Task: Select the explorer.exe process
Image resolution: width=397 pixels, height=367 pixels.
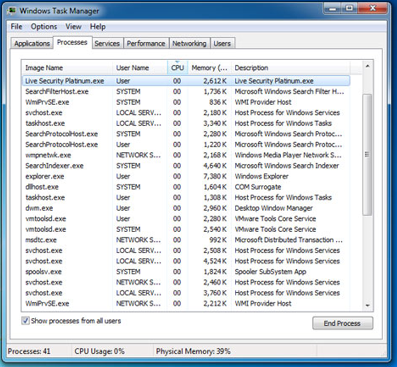Action: 186,176
